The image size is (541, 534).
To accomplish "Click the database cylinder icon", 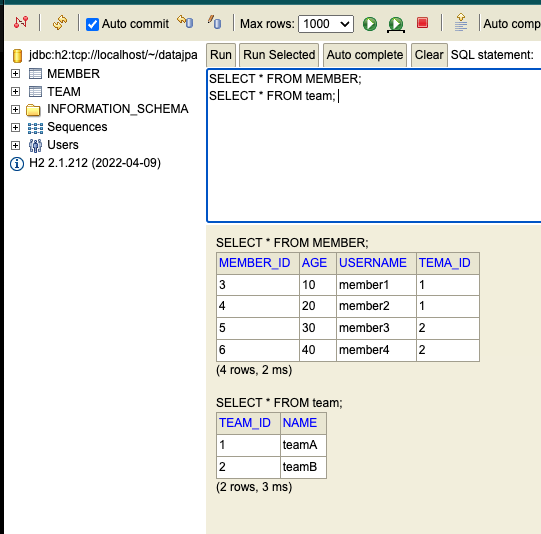I will [x=17, y=56].
